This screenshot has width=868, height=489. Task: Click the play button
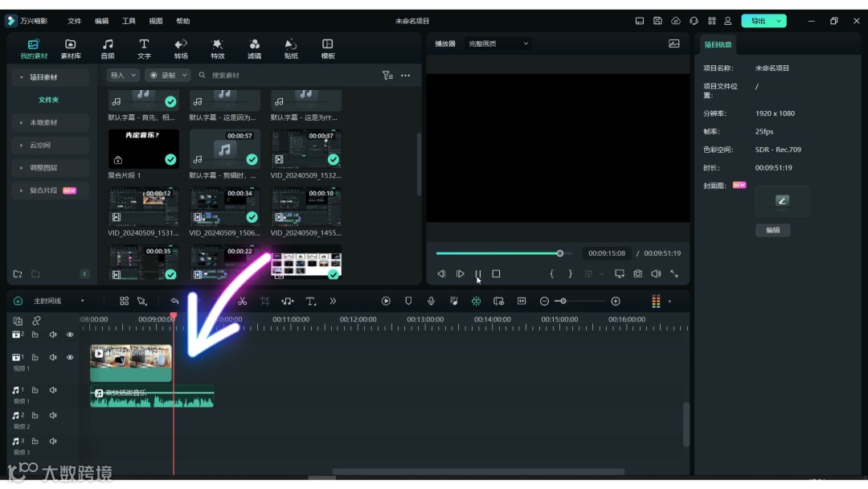(x=460, y=273)
